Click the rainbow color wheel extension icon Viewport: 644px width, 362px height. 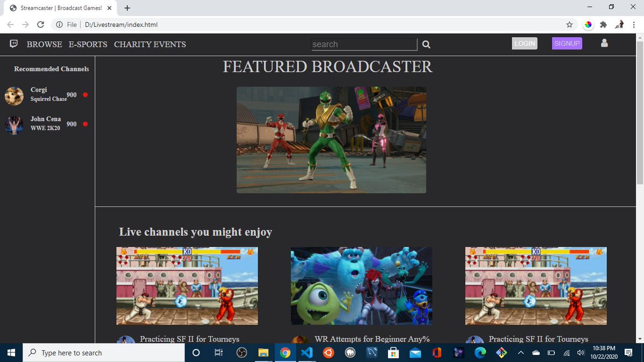(588, 25)
